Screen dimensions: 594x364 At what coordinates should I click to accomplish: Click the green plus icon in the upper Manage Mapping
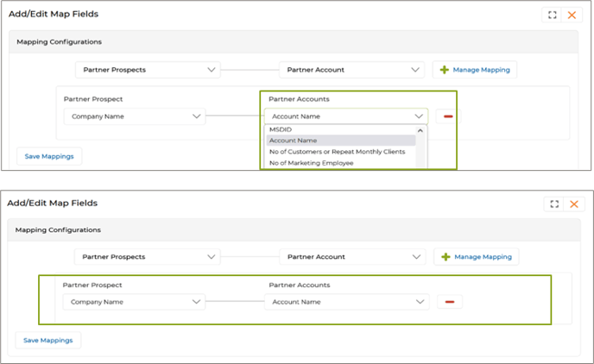445,70
